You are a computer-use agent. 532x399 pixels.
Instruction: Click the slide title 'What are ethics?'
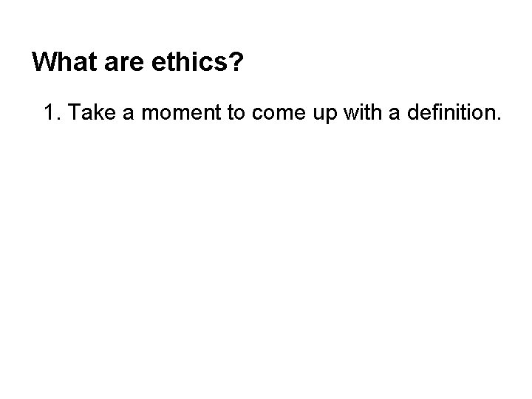[x=137, y=61]
